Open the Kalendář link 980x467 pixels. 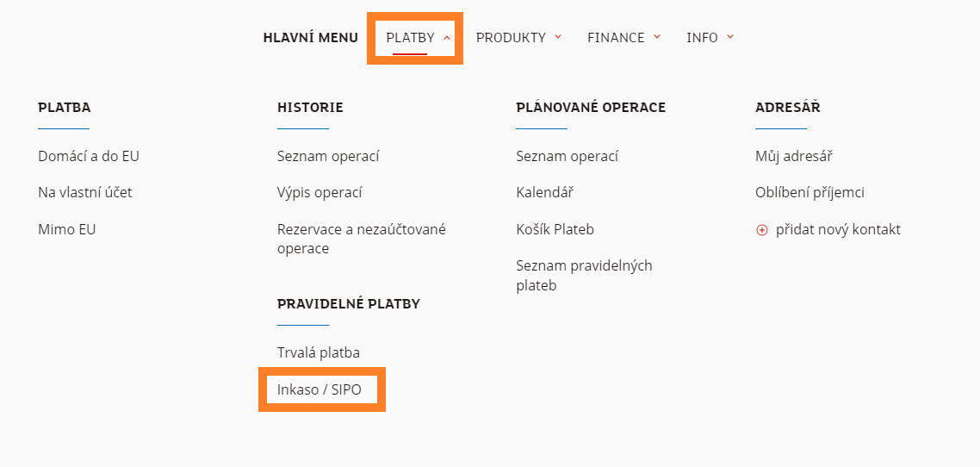(x=544, y=193)
